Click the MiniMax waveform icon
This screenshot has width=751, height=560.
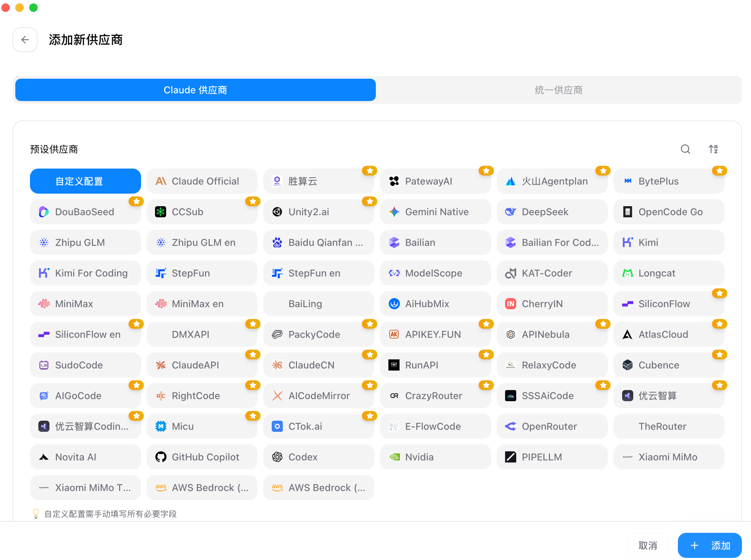coord(44,304)
